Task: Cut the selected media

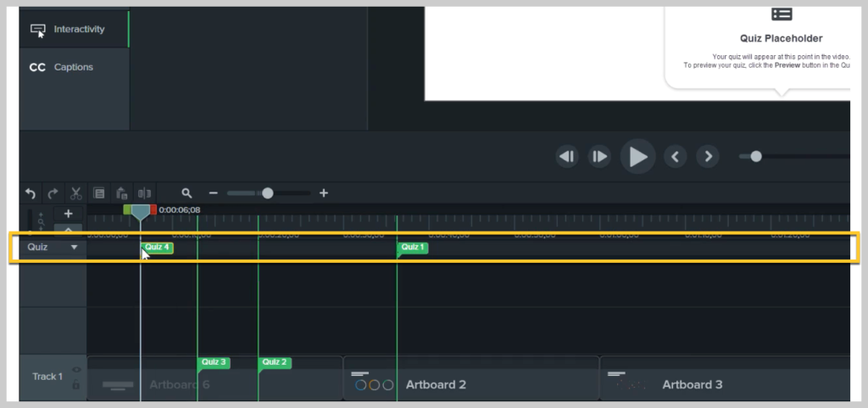Action: (x=75, y=193)
